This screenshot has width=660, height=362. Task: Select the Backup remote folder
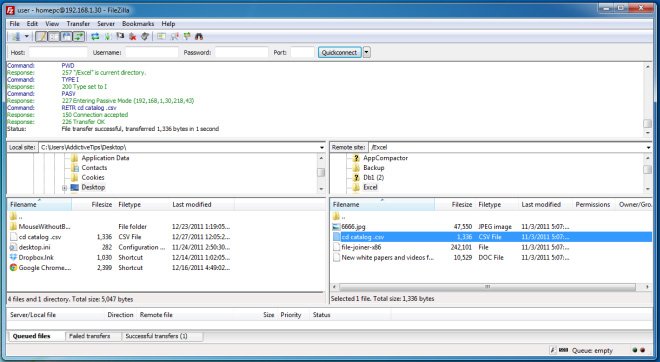point(373,168)
